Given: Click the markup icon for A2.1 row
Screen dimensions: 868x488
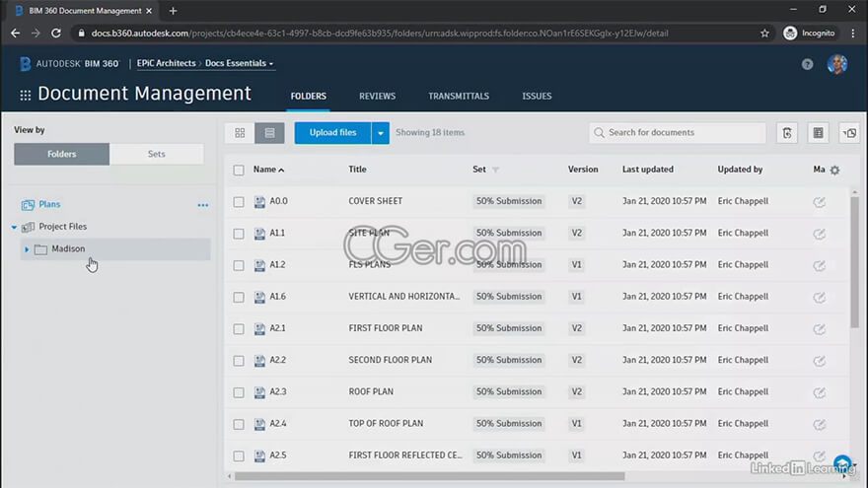Looking at the screenshot, I should click(820, 328).
